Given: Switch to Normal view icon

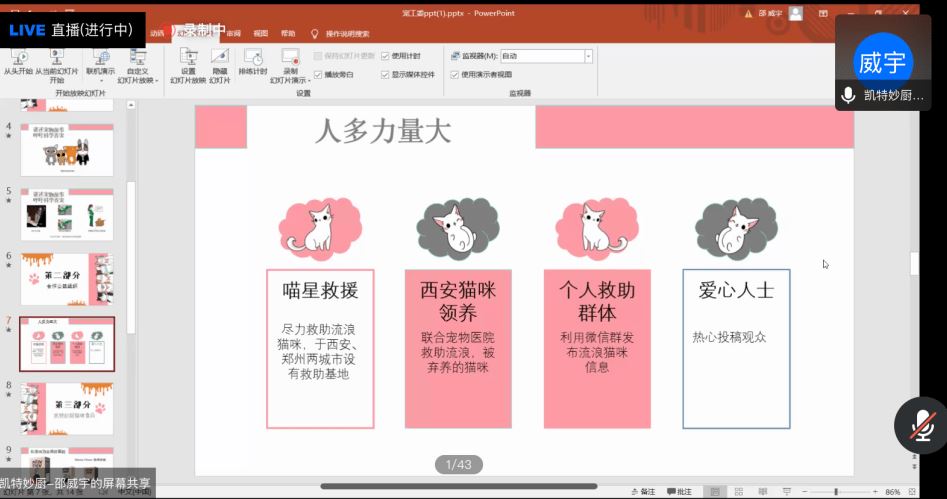Looking at the screenshot, I should pos(715,492).
